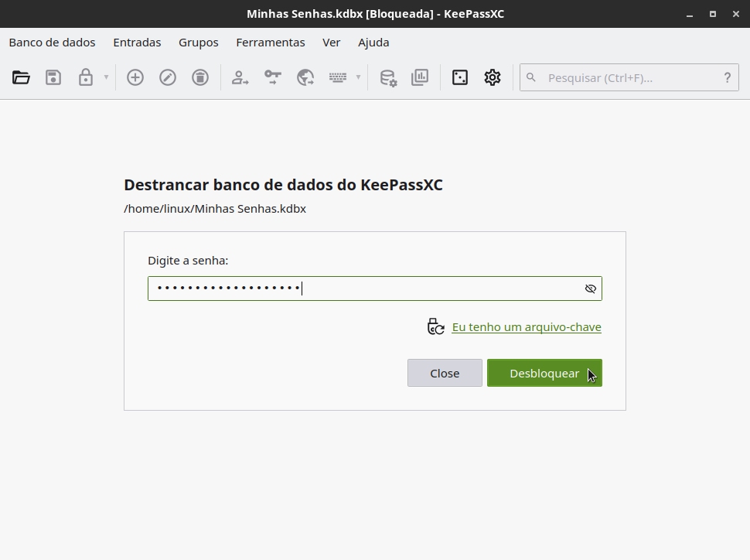Minimize the KeePassXC window
The image size is (750, 560).
coord(689,14)
